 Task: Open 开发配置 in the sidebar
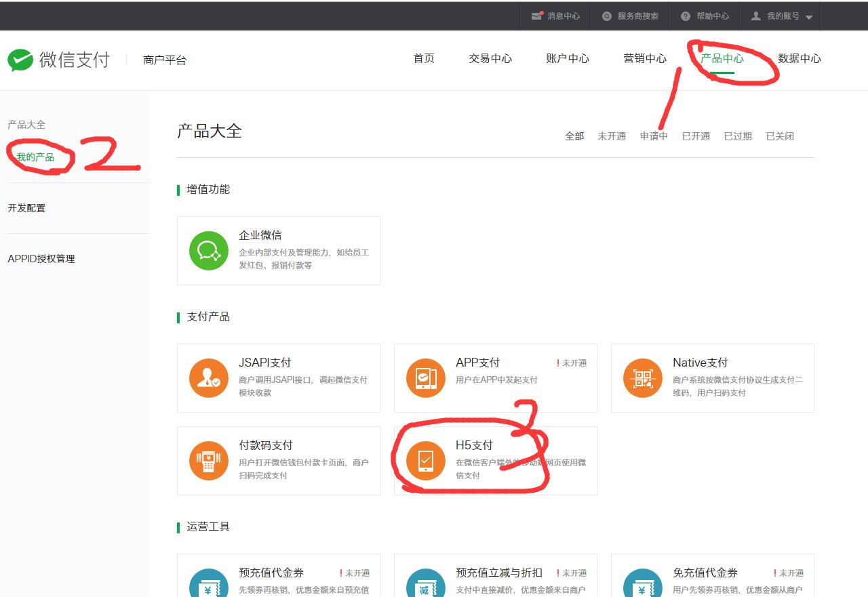click(x=26, y=208)
